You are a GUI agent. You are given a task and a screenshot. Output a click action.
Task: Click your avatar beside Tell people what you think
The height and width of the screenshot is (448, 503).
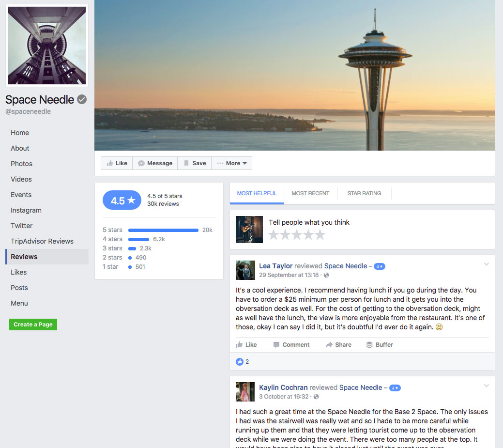(249, 230)
